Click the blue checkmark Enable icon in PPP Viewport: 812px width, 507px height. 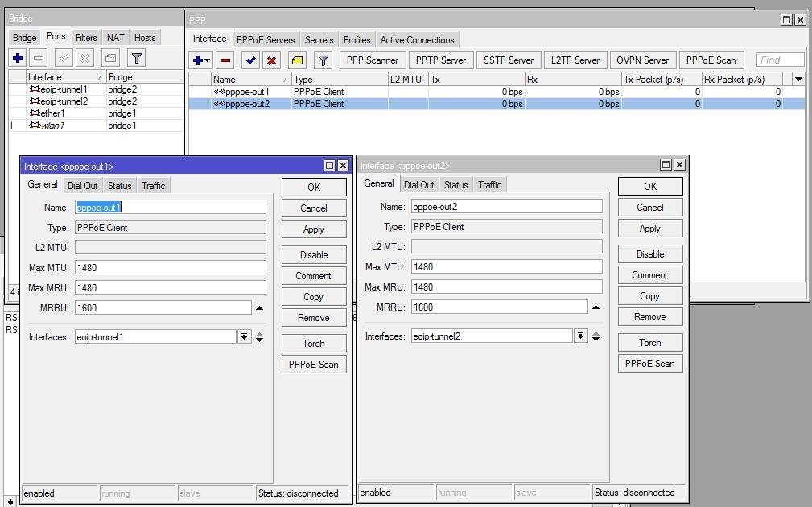(251, 60)
